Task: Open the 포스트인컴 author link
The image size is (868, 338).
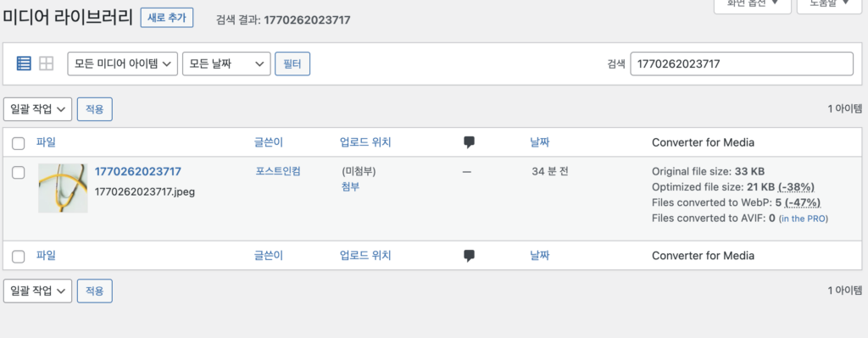Action: coord(278,171)
